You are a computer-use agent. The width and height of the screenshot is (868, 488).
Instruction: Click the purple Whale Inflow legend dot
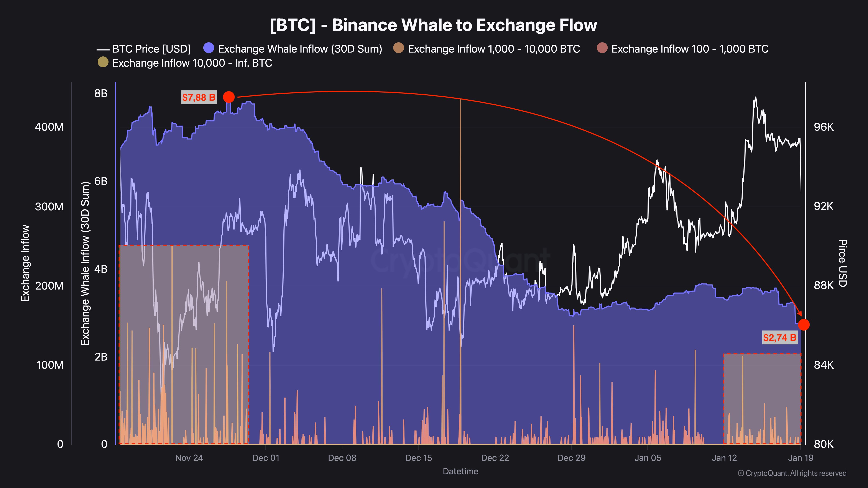(209, 48)
